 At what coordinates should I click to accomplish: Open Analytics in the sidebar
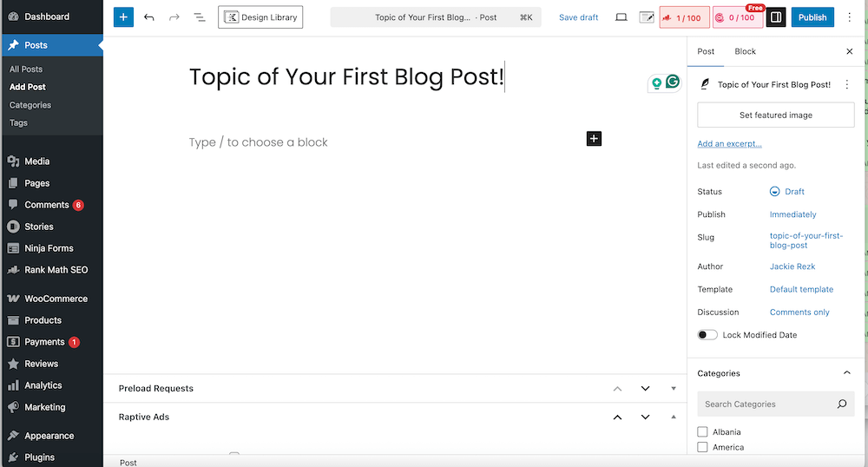(51, 385)
